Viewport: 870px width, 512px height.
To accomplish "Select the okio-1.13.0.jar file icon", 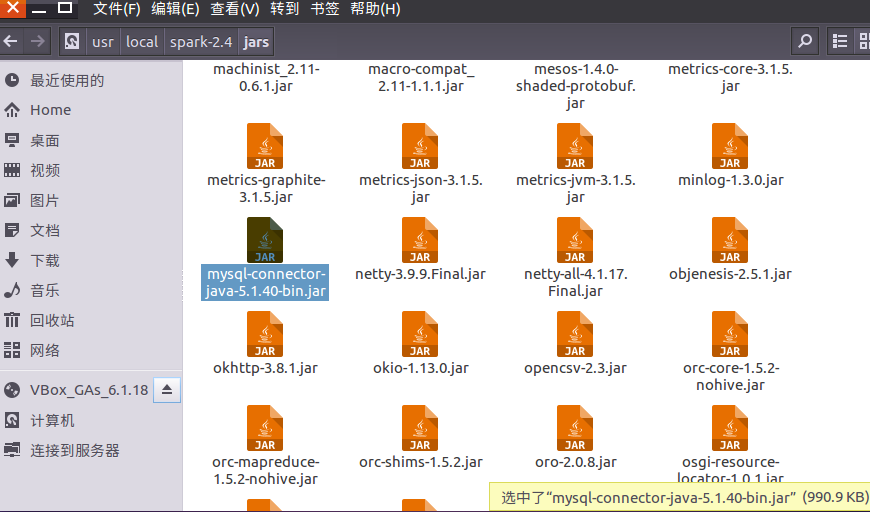I will click(x=420, y=334).
